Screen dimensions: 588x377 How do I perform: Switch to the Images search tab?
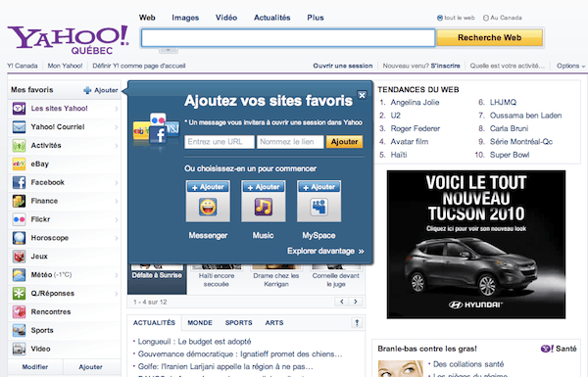coord(185,18)
